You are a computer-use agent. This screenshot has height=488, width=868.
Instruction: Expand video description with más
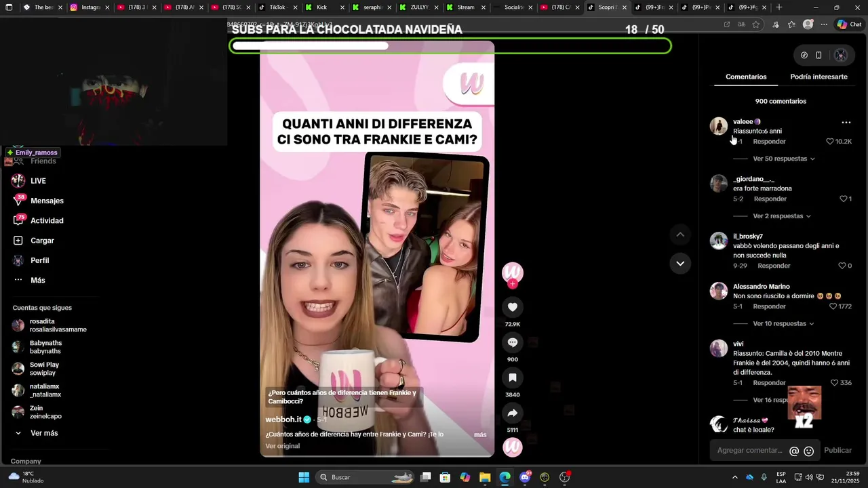tap(480, 434)
